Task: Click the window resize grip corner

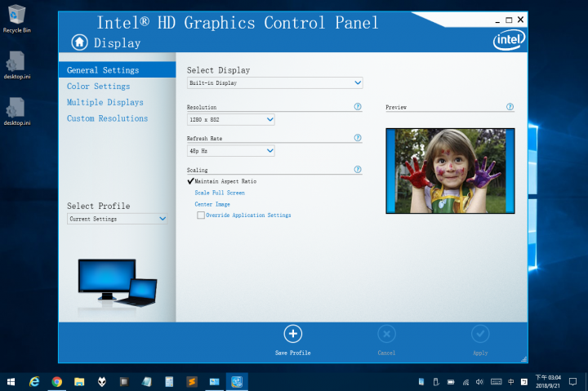Action: (x=523, y=359)
